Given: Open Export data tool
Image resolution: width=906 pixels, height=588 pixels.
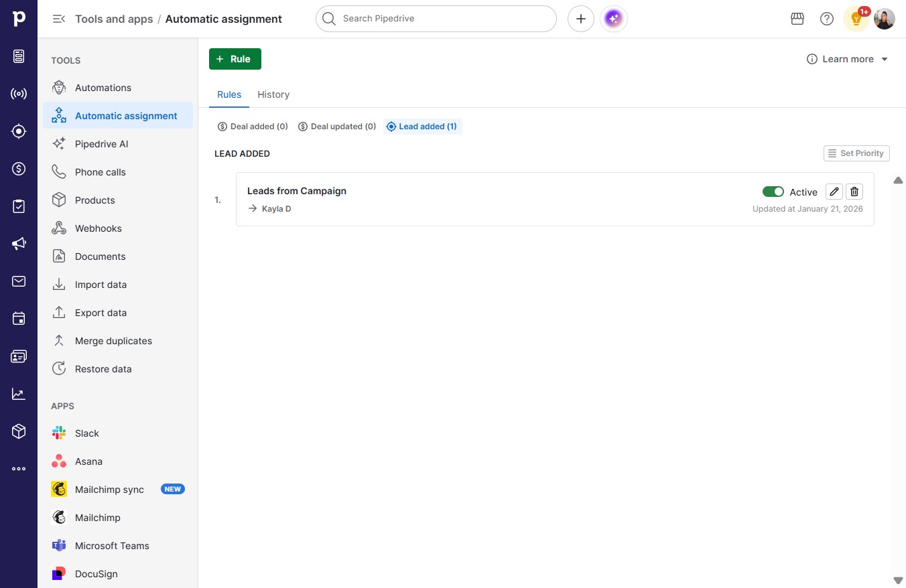Looking at the screenshot, I should point(118,313).
